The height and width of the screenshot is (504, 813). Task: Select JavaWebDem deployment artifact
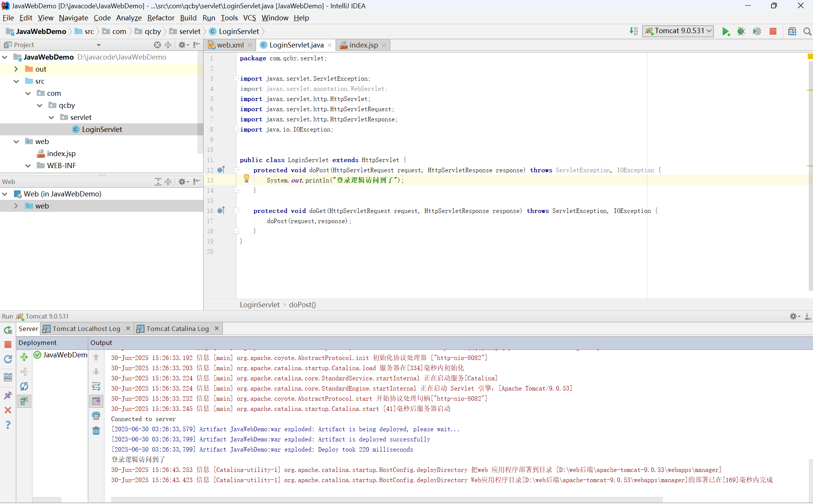click(61, 355)
